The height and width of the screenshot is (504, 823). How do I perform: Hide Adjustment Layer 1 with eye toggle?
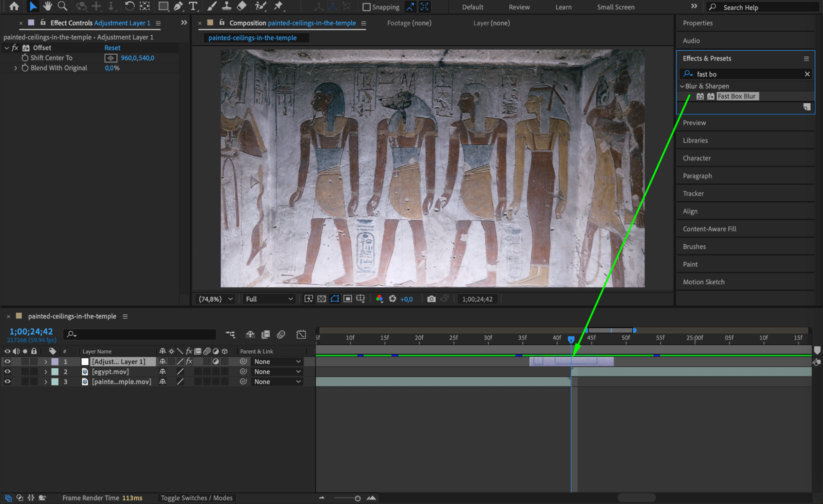[x=7, y=362]
